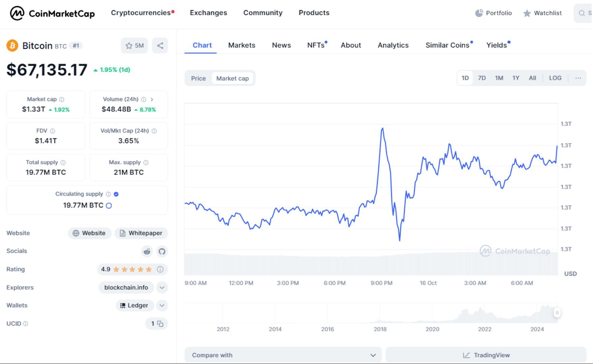Switch to 7D chart timeframe
Screen dimensions: 593x364
point(482,78)
